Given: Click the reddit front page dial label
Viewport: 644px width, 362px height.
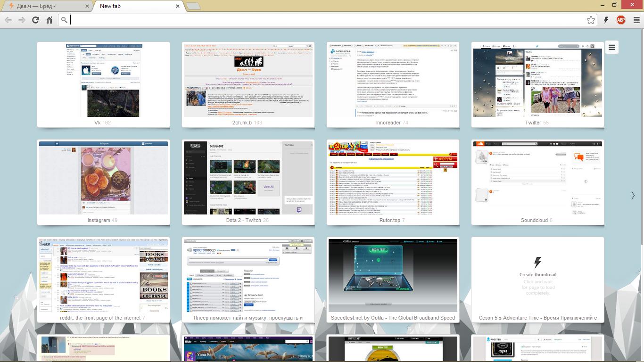Looking at the screenshot, I should pyautogui.click(x=103, y=318).
